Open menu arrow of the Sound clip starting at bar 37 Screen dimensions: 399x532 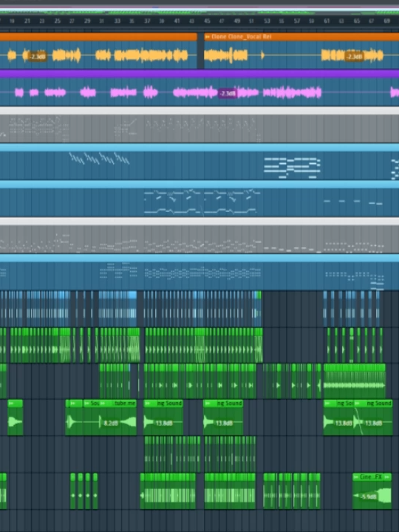tap(147, 403)
